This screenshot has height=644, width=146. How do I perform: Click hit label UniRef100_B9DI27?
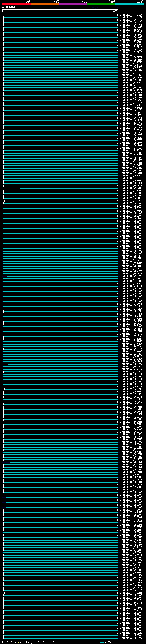(131, 48)
